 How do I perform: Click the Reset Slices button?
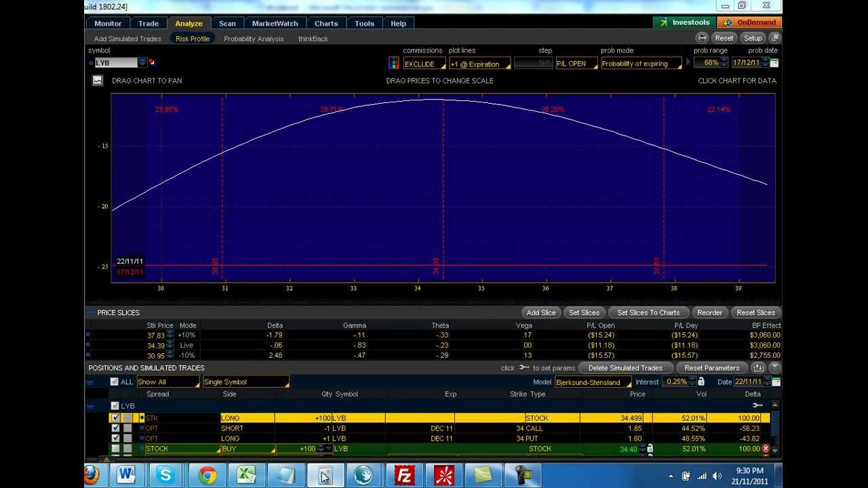click(755, 312)
